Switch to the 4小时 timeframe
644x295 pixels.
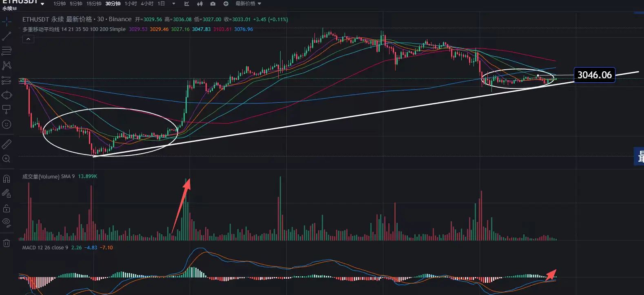[x=147, y=4]
